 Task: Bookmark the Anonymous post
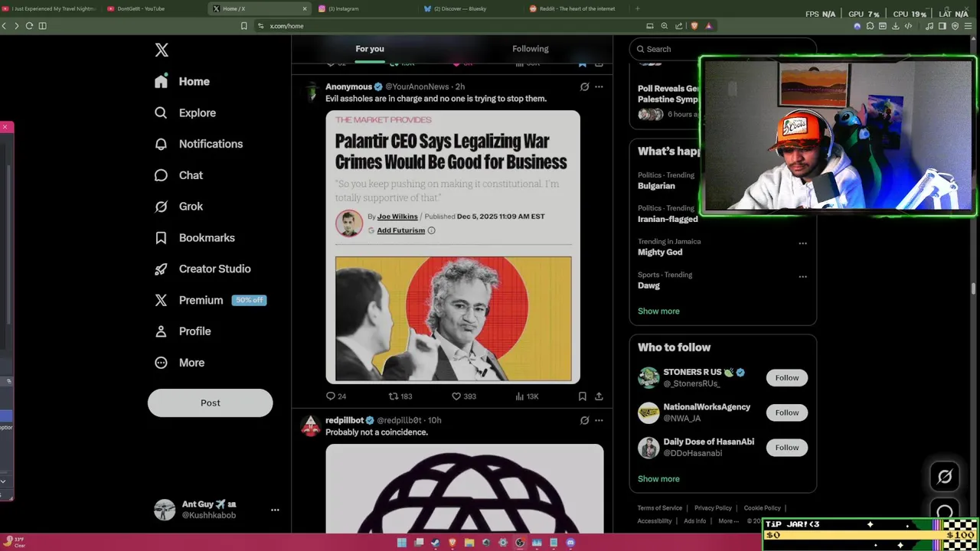pyautogui.click(x=582, y=396)
